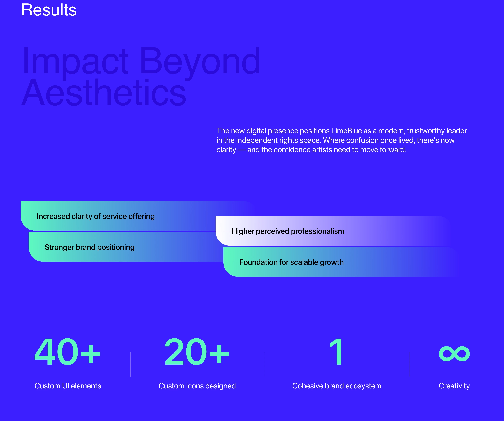Click the Foundation for scalable growth banner
504x421 pixels.
coord(291,262)
